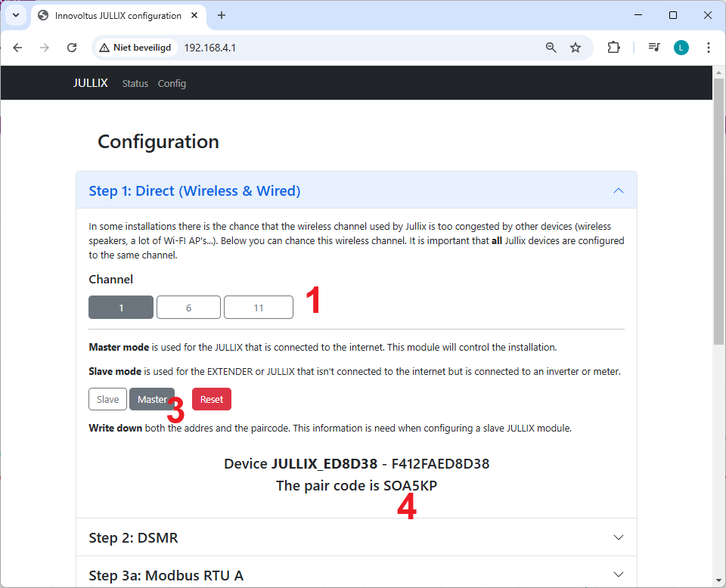Select wireless channel 11

tap(259, 308)
